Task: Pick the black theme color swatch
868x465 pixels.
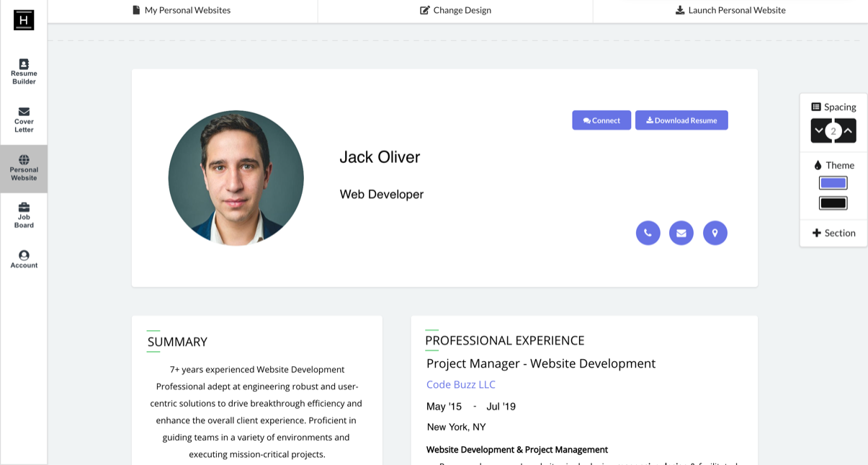Action: (833, 203)
